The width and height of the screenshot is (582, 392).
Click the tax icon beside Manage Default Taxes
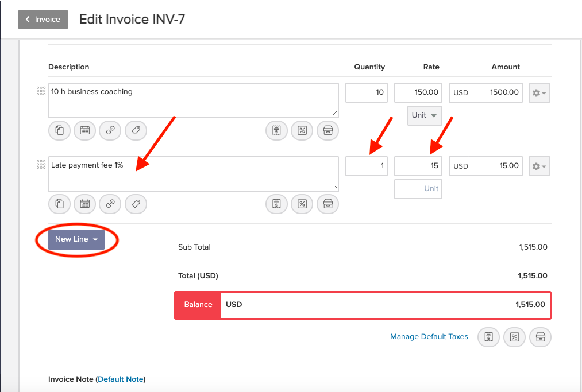[488, 337]
